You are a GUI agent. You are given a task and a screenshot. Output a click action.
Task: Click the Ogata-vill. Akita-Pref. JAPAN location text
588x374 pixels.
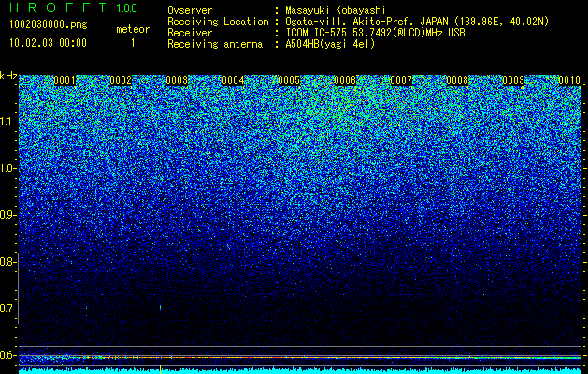tap(417, 22)
